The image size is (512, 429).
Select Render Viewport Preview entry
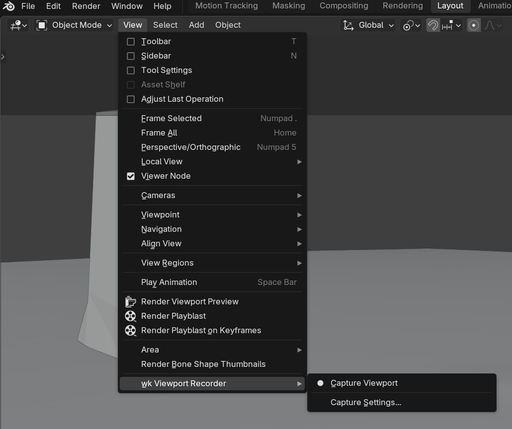coord(213,302)
